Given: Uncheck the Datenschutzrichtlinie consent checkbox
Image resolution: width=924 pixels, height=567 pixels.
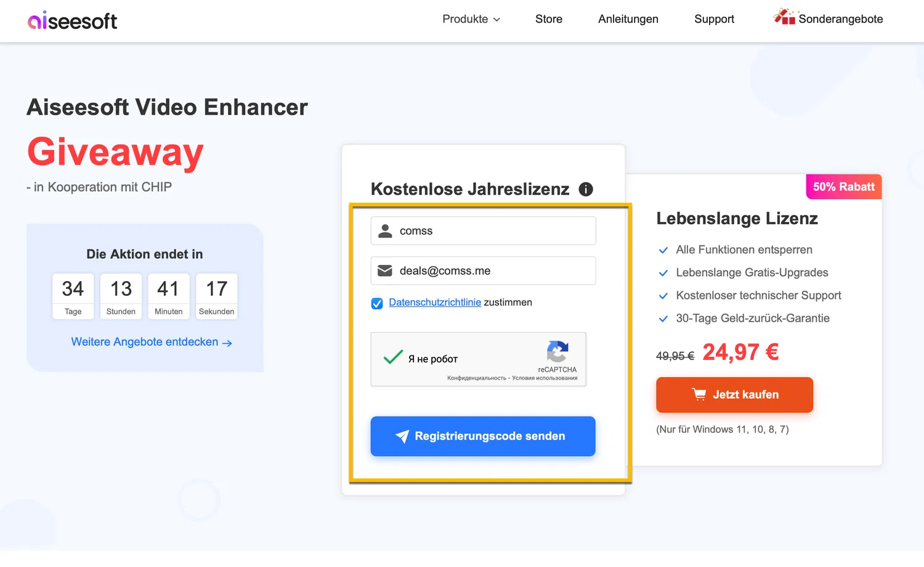Looking at the screenshot, I should [x=376, y=303].
